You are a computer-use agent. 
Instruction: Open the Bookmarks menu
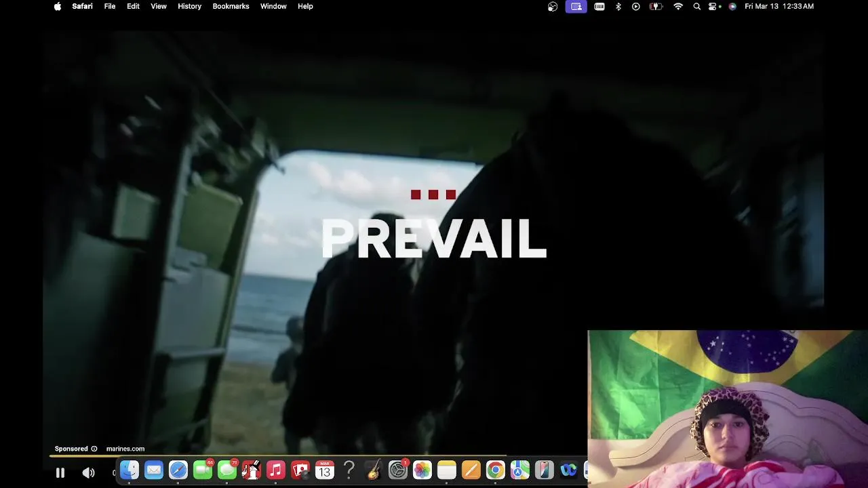[x=231, y=6]
